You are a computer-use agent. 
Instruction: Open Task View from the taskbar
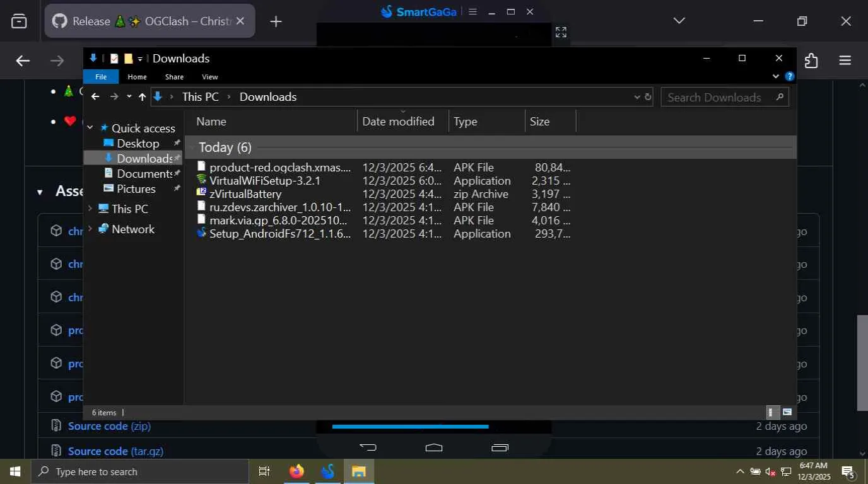point(264,471)
